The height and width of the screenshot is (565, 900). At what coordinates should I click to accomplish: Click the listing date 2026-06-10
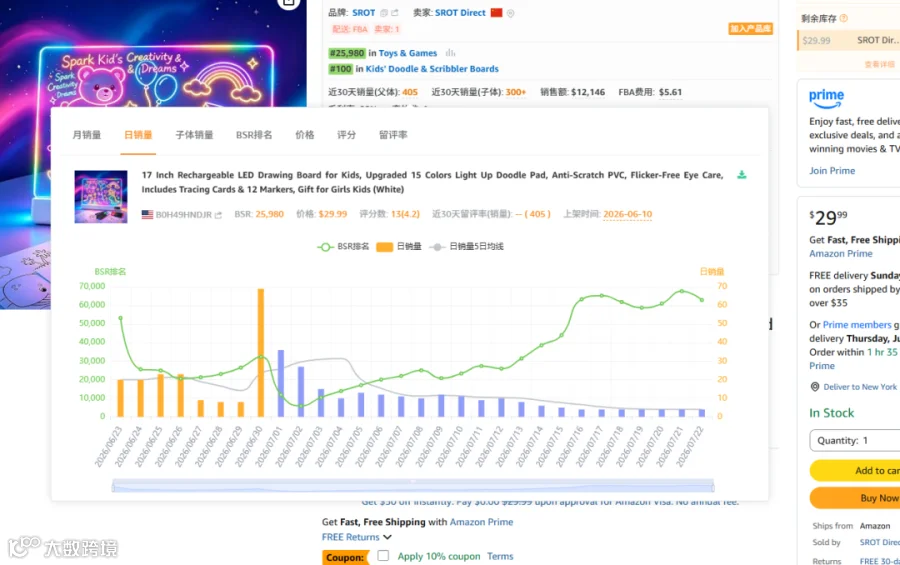[627, 214]
